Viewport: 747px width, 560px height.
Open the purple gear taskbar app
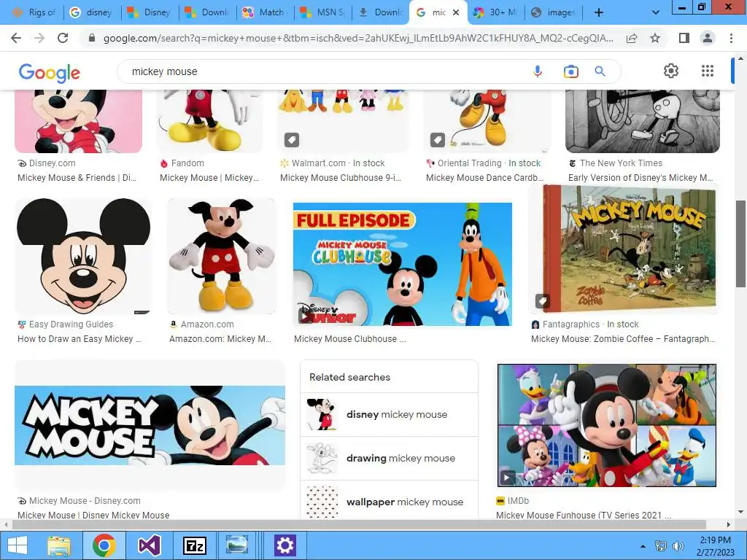(285, 545)
